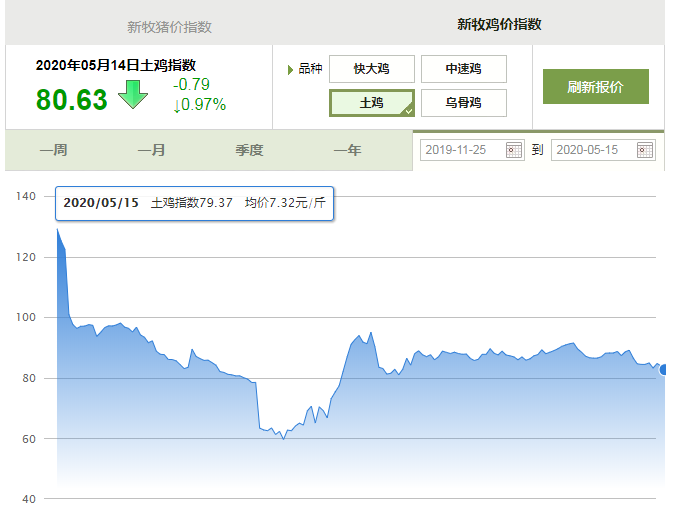Viewport: 675px width, 517px height.
Task: Select the 新牧鸡价指数 tab
Action: click(x=499, y=24)
